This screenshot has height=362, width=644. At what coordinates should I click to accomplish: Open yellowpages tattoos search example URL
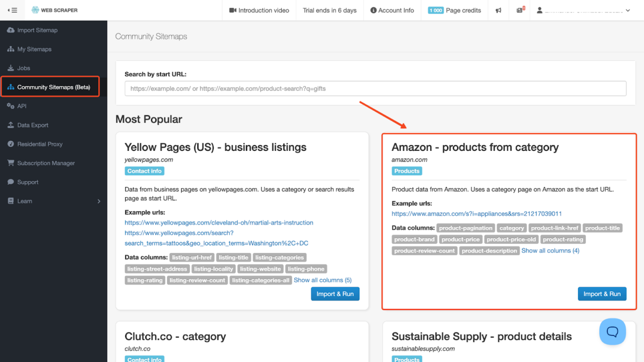click(x=216, y=238)
